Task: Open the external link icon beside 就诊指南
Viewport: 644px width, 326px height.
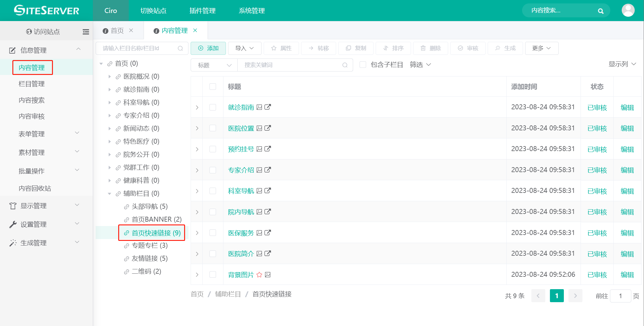Action: (x=268, y=107)
